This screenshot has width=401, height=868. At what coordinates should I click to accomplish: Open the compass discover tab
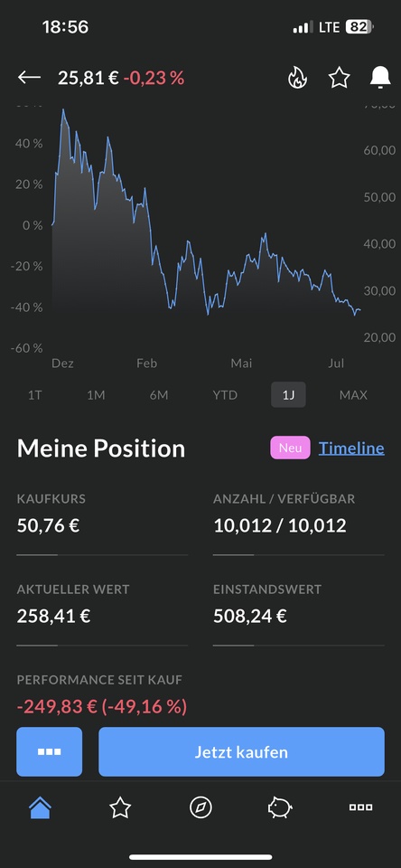point(200,807)
